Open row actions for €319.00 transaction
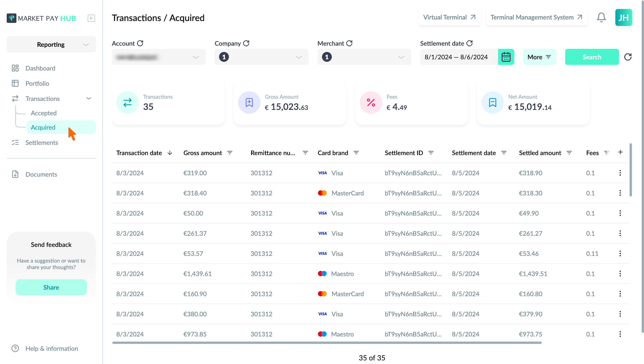Image resolution: width=644 pixels, height=364 pixels. (620, 173)
